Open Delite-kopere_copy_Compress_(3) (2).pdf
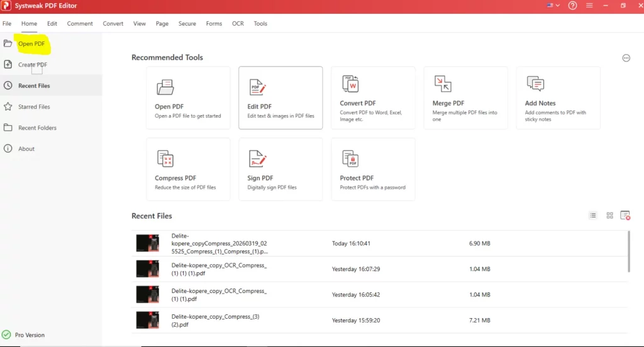644x347 pixels. [215, 321]
